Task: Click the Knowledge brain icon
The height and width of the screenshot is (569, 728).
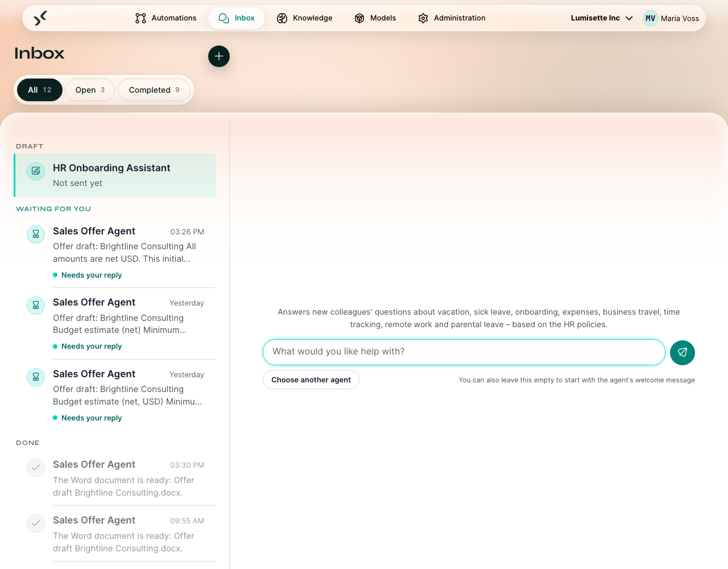Action: 282,18
